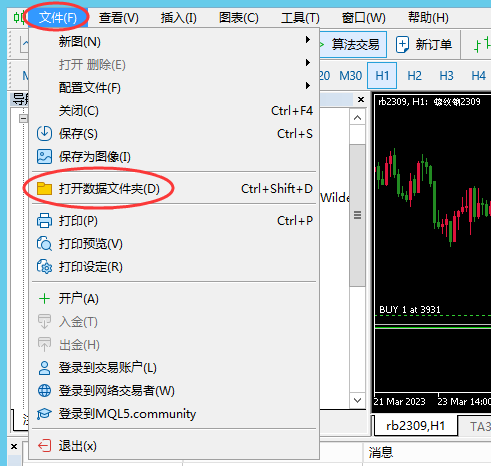Select 打印预览(V) menu entry text

click(91, 244)
